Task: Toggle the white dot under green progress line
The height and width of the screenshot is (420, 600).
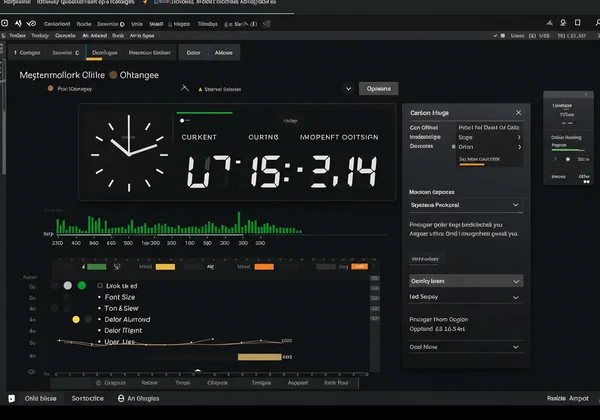Action: pos(182,120)
